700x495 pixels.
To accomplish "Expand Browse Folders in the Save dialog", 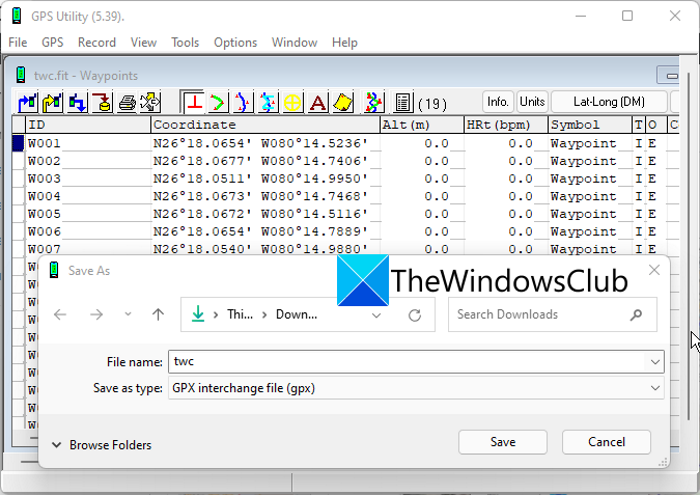I will pos(102,445).
